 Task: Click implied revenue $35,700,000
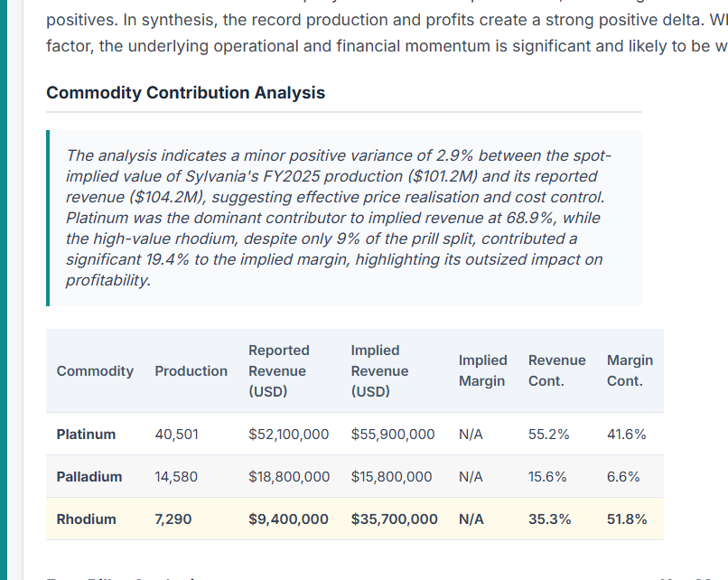pos(394,519)
